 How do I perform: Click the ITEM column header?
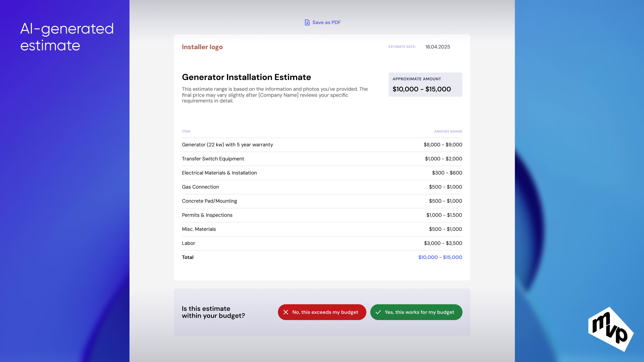186,131
